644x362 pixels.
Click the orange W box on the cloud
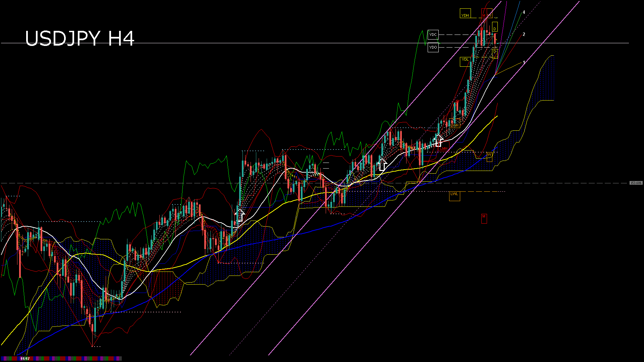(489, 156)
